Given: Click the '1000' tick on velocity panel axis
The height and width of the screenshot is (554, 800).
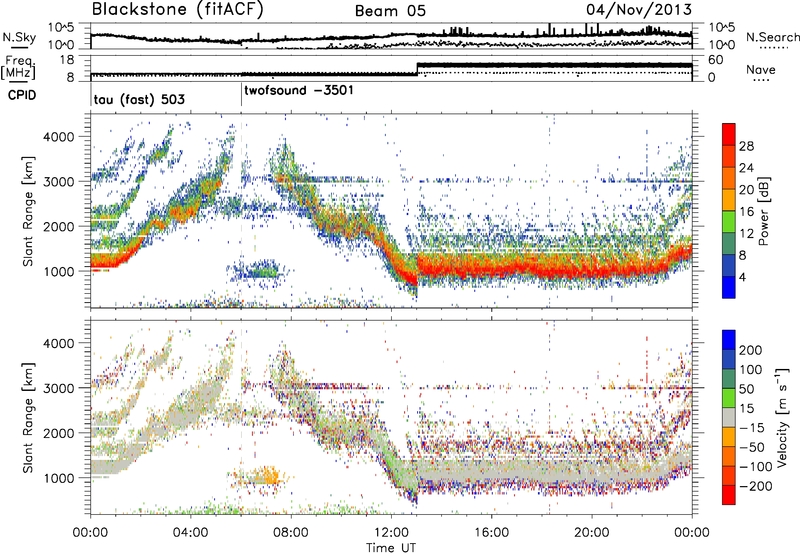Looking at the screenshot, I should [x=59, y=478].
